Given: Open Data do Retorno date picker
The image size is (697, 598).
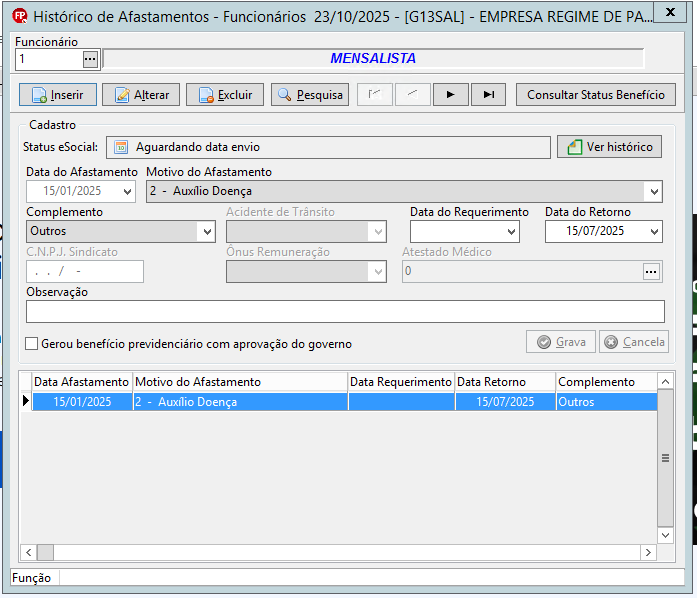Looking at the screenshot, I should pyautogui.click(x=654, y=232).
